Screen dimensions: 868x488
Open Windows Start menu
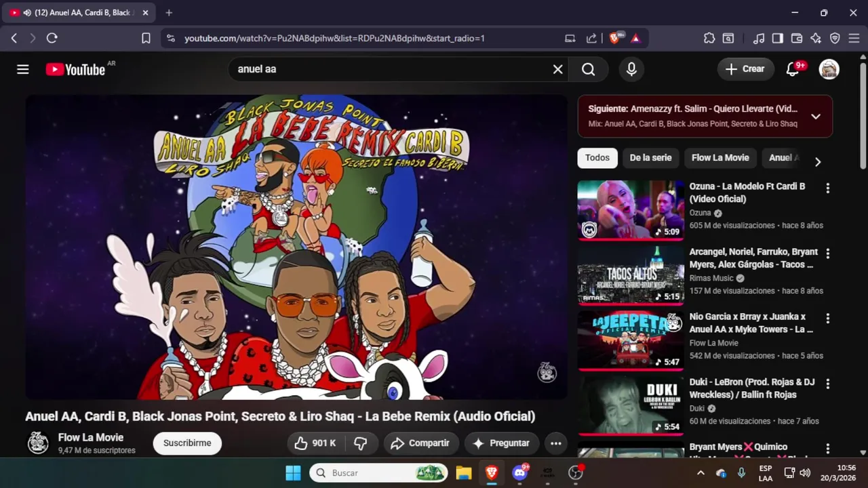tap(293, 473)
